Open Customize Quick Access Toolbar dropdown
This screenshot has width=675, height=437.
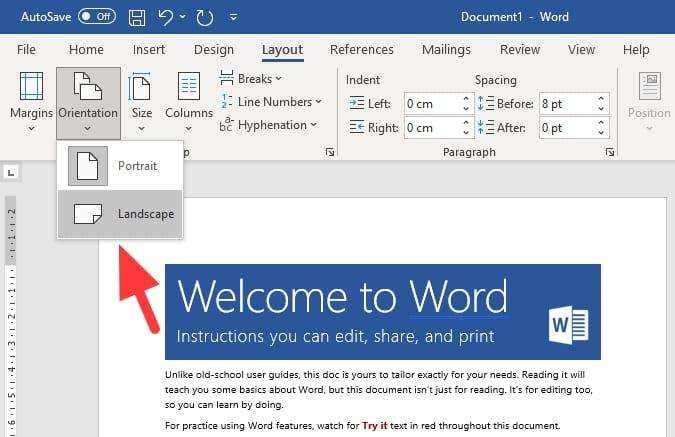pos(233,17)
